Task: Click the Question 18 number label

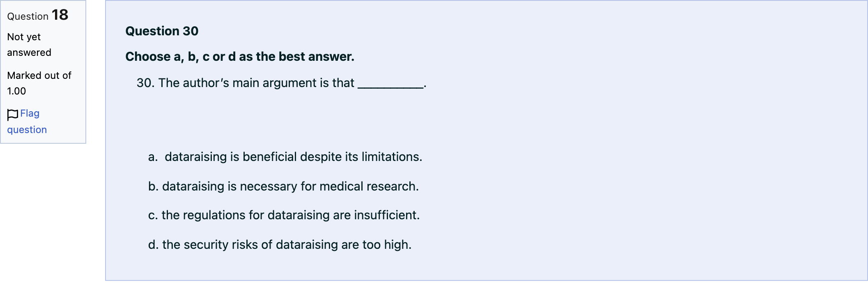Action: pyautogui.click(x=38, y=15)
